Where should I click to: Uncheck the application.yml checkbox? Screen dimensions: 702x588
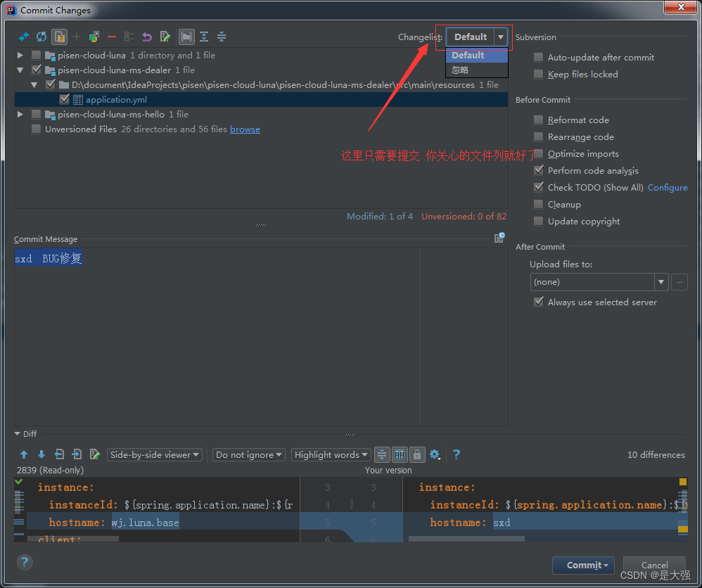pyautogui.click(x=65, y=99)
